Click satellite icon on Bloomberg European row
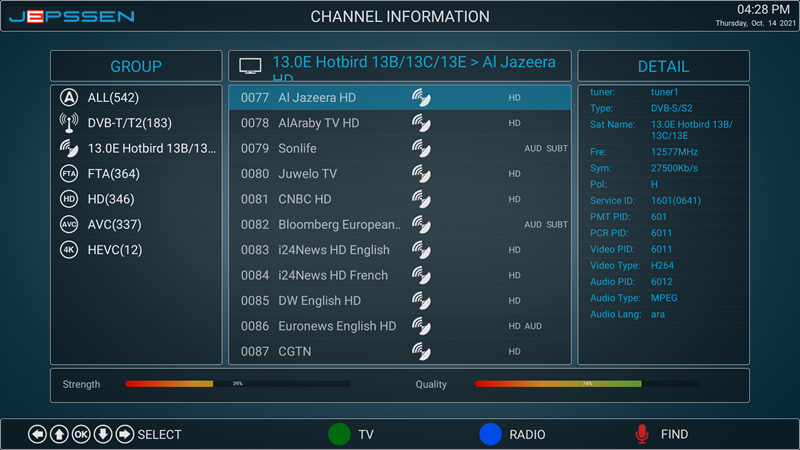 coord(421,224)
